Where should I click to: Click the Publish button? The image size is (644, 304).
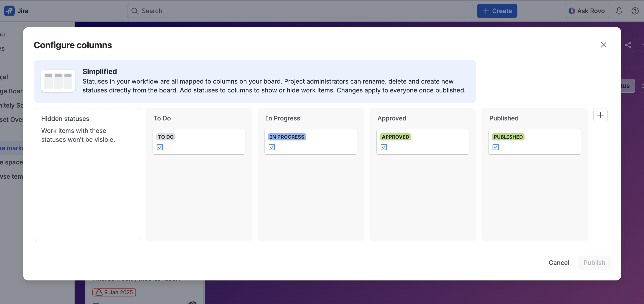click(x=594, y=262)
